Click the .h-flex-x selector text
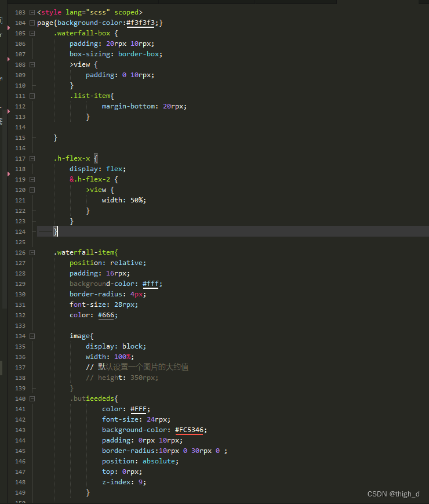The image size is (429, 504). pyautogui.click(x=72, y=158)
